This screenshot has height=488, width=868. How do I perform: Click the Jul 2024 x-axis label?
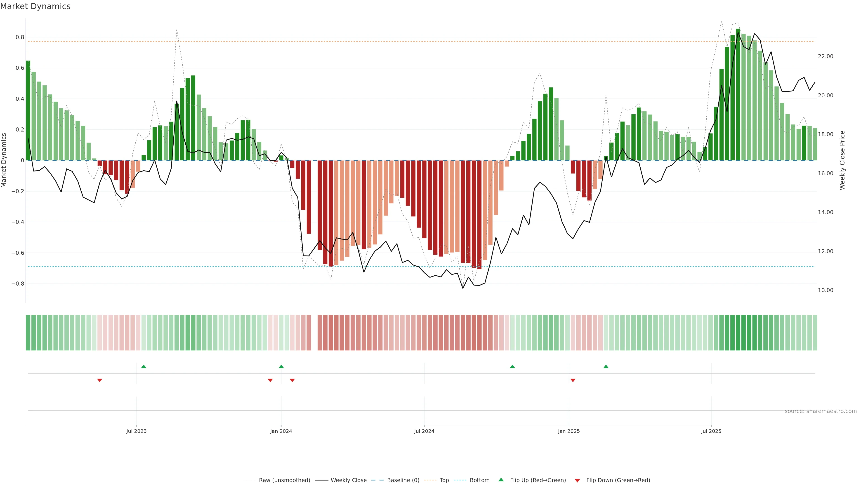(x=424, y=431)
